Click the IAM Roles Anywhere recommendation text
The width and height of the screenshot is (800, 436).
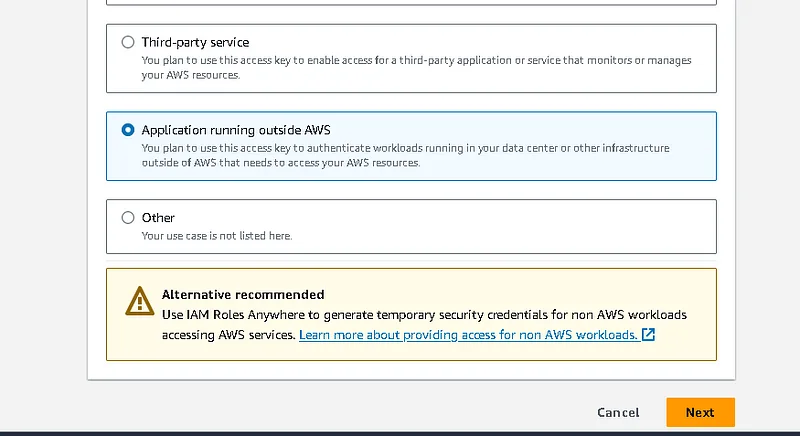pyautogui.click(x=424, y=314)
